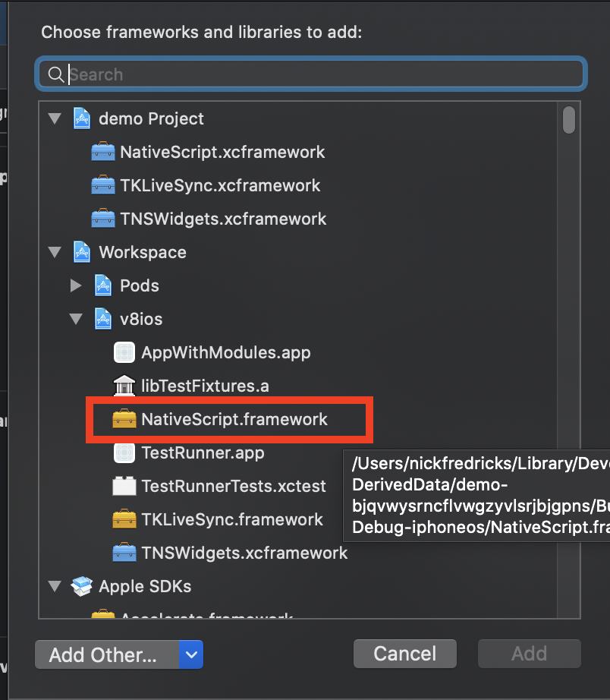Select the Workspace row label
The height and width of the screenshot is (700, 610).
click(x=143, y=253)
